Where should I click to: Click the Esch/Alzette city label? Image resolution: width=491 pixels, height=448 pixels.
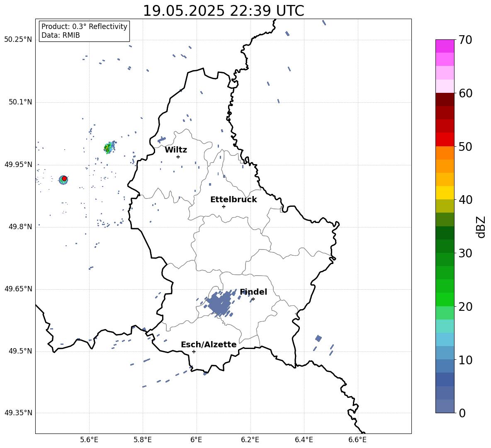209,344
